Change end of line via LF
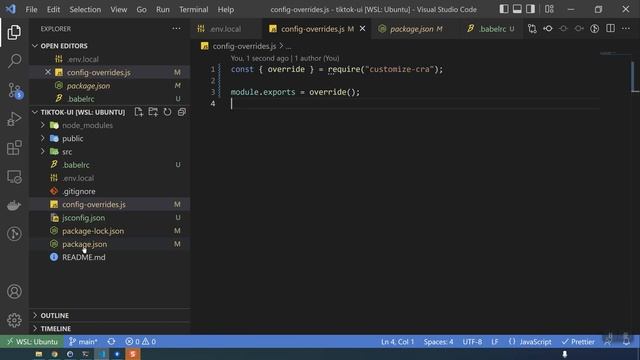Screen dimensions: 640x360 point(495,342)
